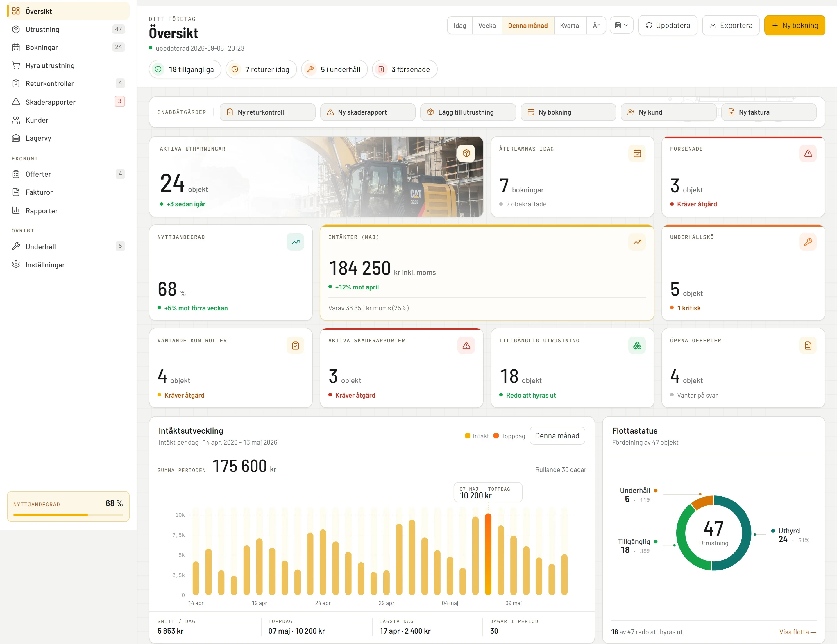Click the Ny bokning yellow button
Screen dimensions: 837x644
795,25
